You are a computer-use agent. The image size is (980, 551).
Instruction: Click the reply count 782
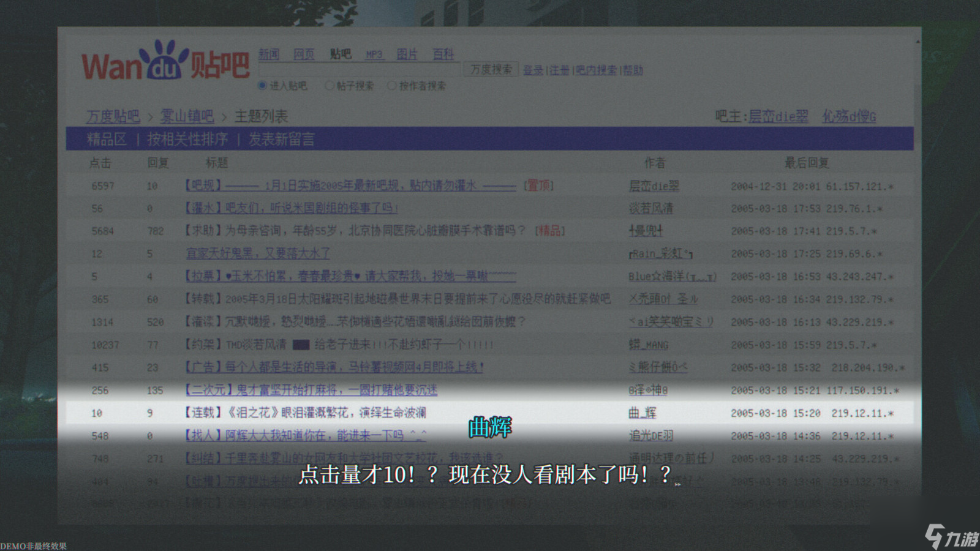click(x=156, y=231)
